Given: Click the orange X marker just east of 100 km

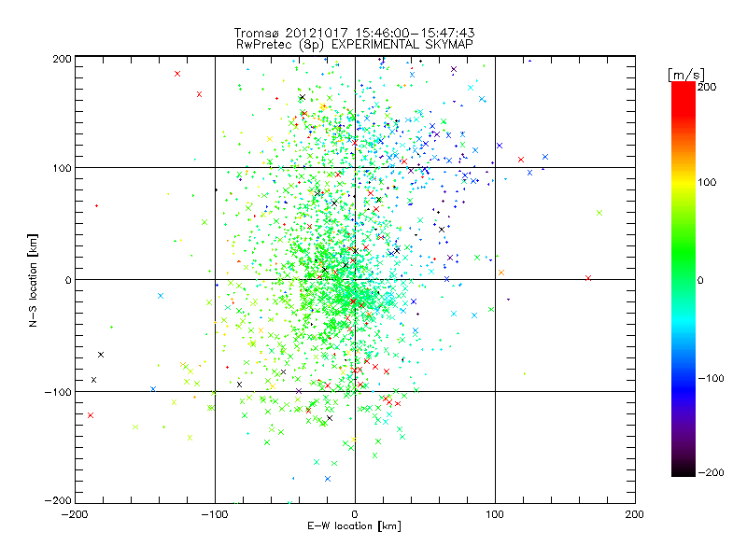Looking at the screenshot, I should (x=501, y=273).
